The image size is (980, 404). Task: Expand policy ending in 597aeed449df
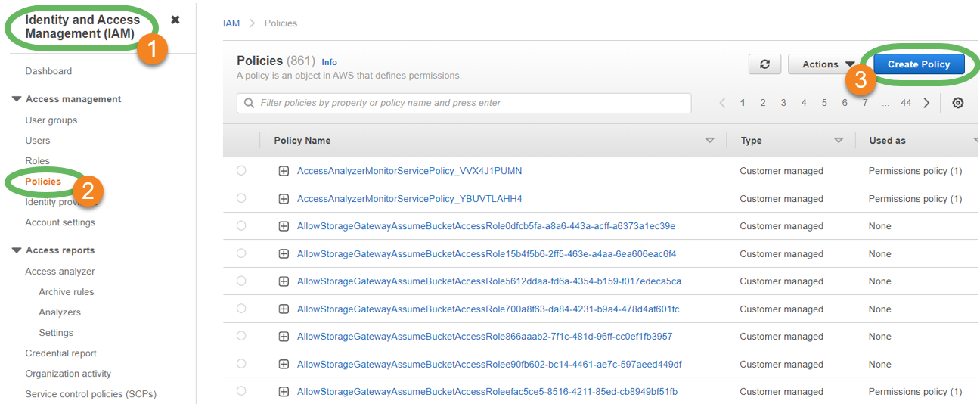tap(284, 365)
